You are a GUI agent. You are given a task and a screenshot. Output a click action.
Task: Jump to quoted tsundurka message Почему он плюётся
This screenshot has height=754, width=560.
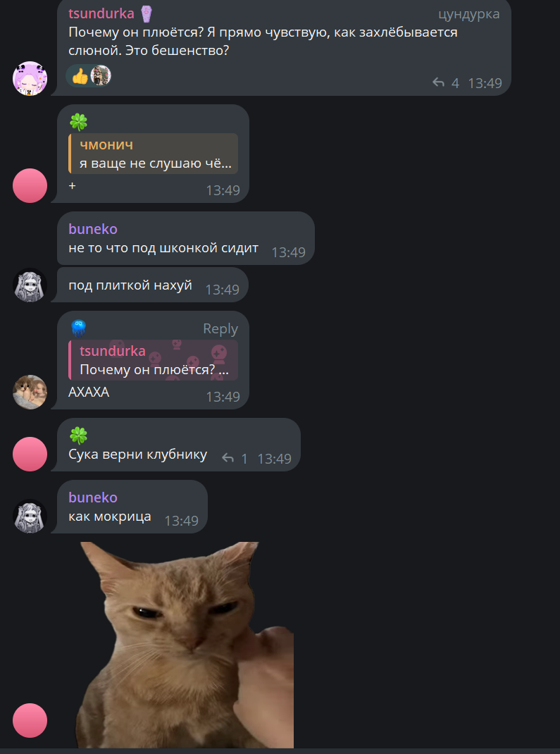tap(154, 359)
